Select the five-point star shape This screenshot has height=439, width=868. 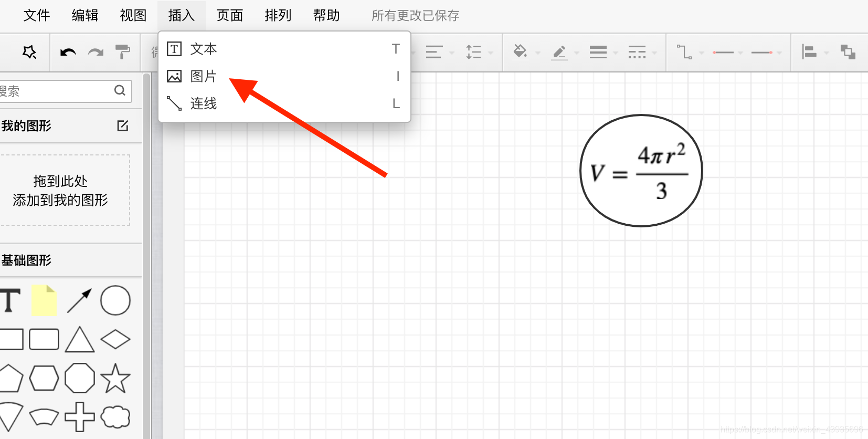pos(115,378)
